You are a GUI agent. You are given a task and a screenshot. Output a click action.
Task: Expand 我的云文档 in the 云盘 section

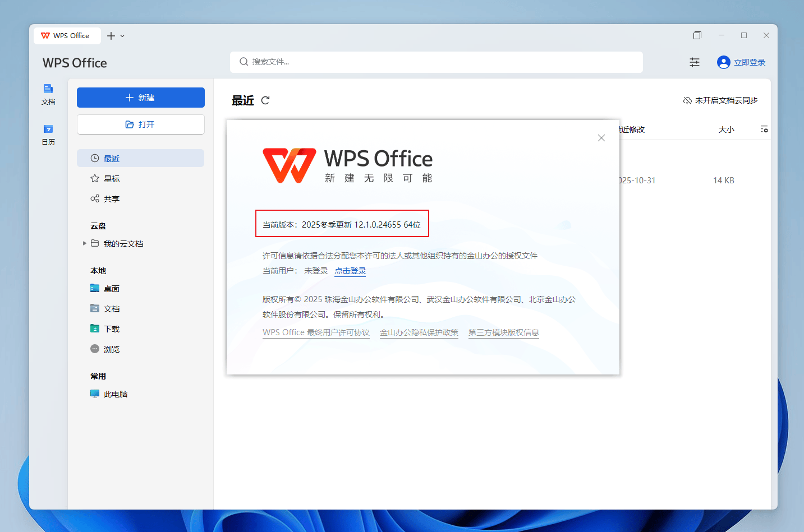[x=84, y=243]
